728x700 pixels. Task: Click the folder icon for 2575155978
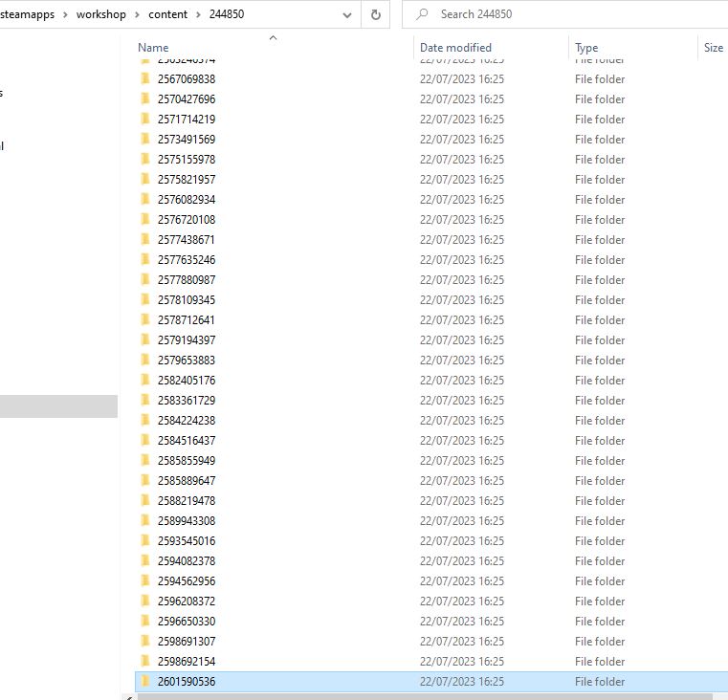(x=145, y=159)
